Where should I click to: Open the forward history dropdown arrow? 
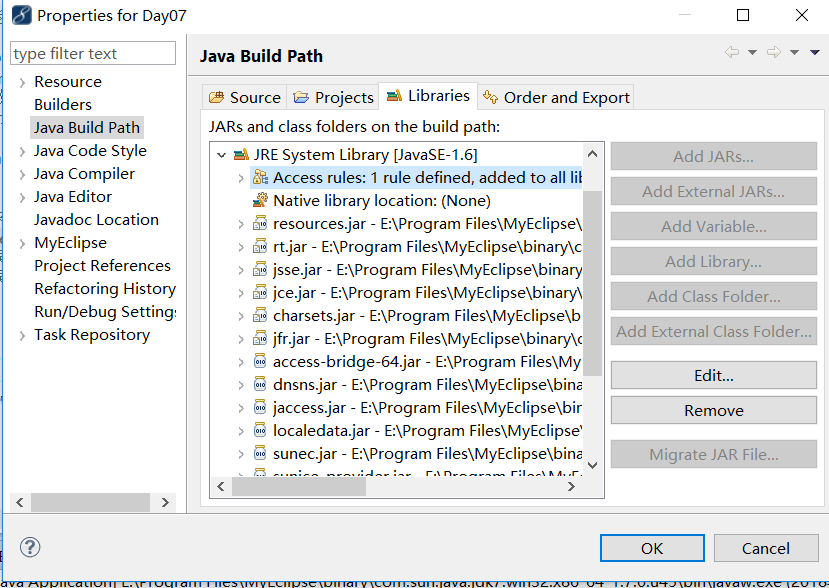pos(794,52)
